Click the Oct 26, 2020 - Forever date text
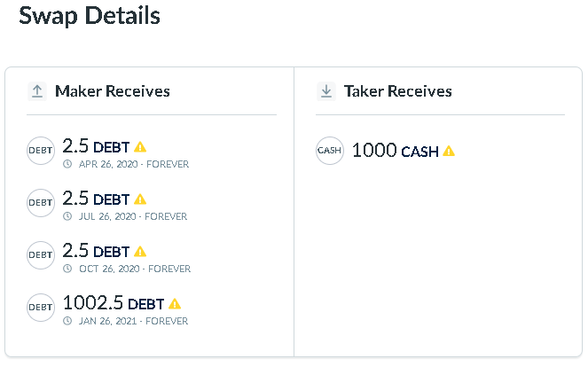Viewport: 588px width, 367px height. point(134,269)
